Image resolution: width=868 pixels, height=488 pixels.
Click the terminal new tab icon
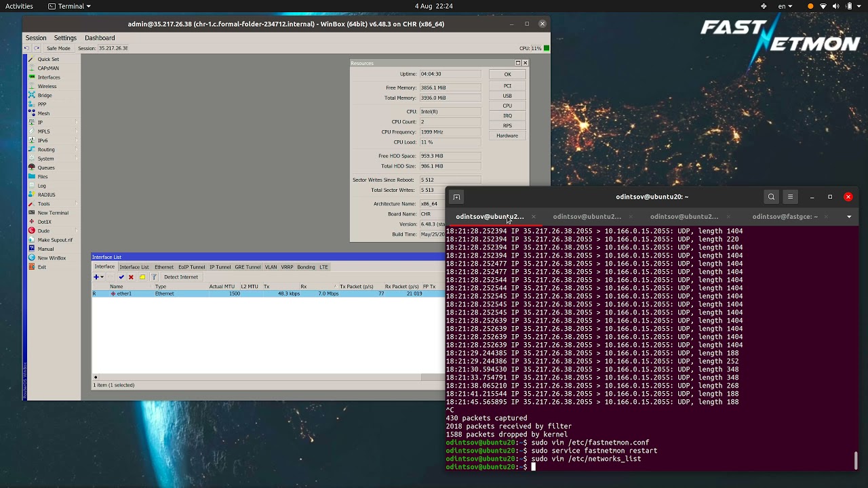456,197
